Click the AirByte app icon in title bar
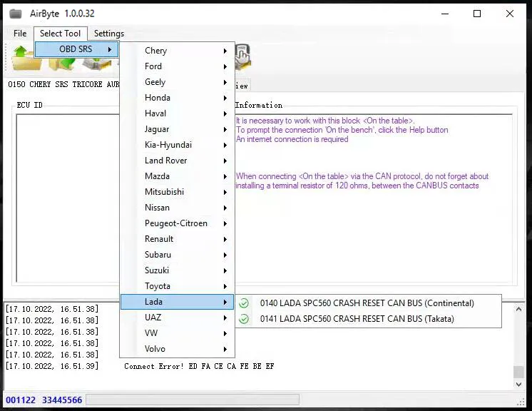This screenshot has height=411, width=532. tap(15, 14)
